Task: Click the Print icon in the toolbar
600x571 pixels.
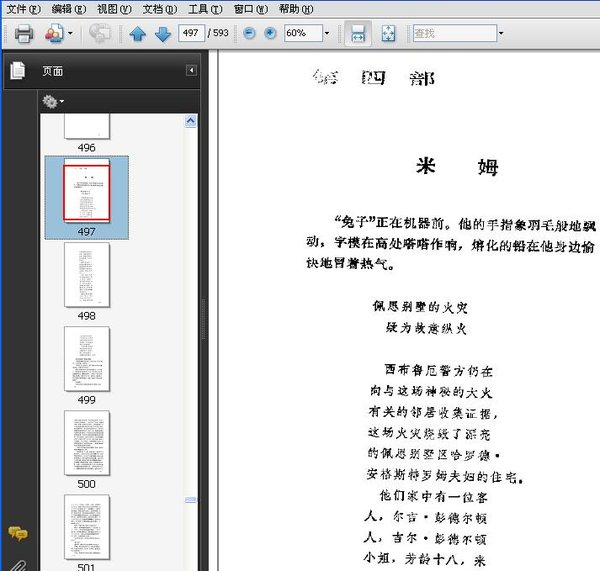Action: pyautogui.click(x=24, y=34)
